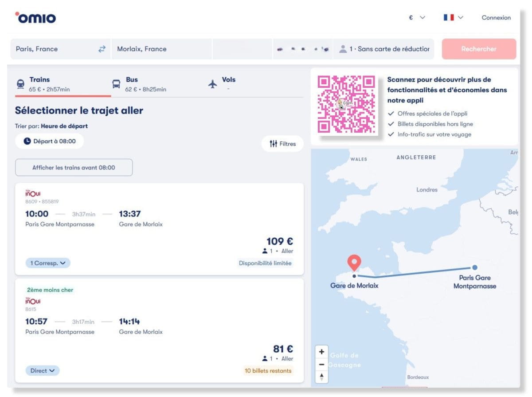The width and height of the screenshot is (532, 397).
Task: Open the language dropdown chevron
Action: pyautogui.click(x=461, y=18)
